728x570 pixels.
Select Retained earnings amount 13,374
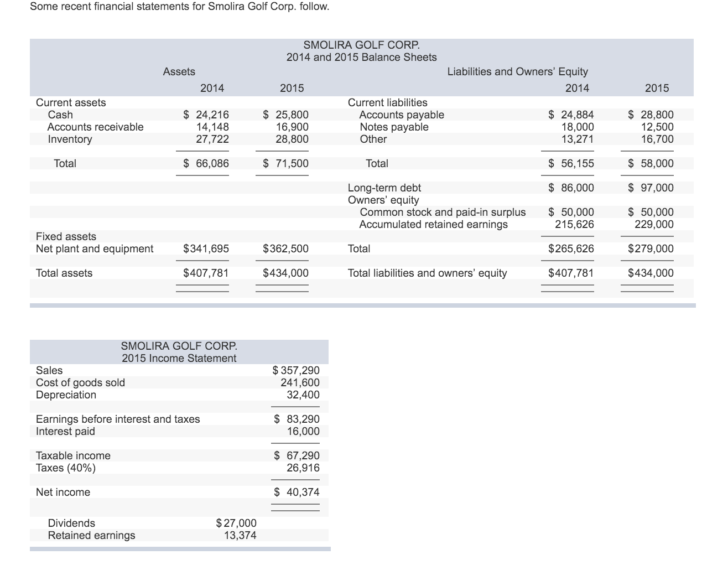(x=240, y=535)
